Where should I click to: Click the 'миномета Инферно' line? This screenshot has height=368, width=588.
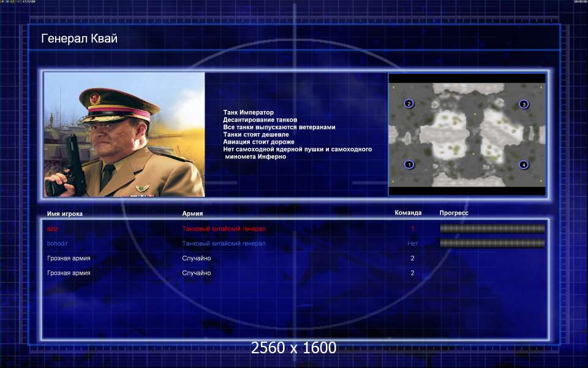255,156
